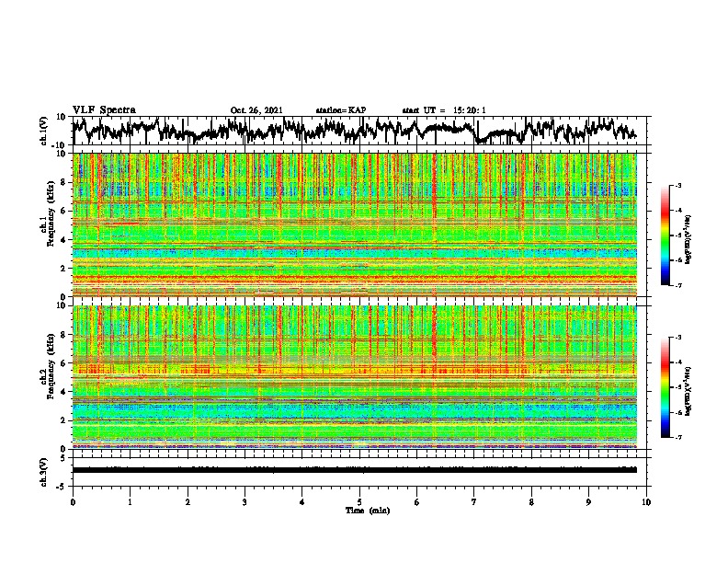The height and width of the screenshot is (563, 728).
Task: Select the date text "Oct. 26, 2021"
Action: coord(256,110)
